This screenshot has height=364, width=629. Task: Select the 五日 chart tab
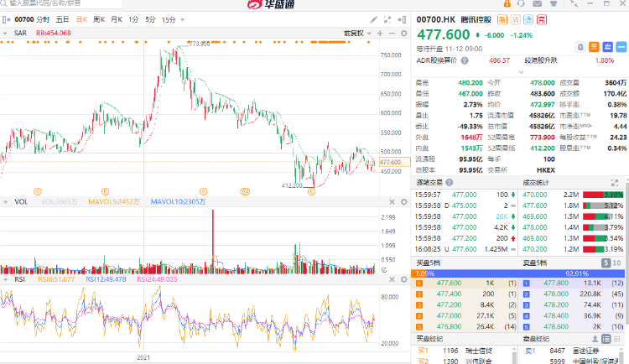(62, 19)
